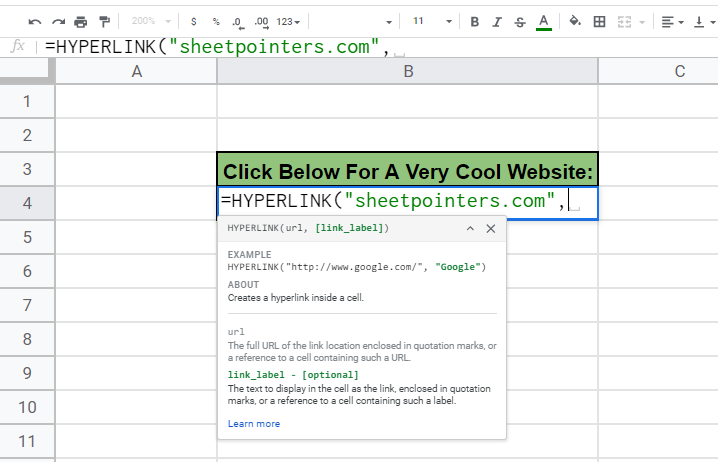Image resolution: width=718 pixels, height=462 pixels.
Task: Open horizontal align dropdown
Action: coord(672,22)
